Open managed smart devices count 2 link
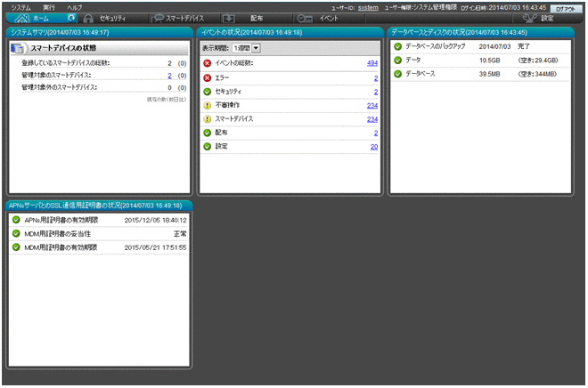 169,76
